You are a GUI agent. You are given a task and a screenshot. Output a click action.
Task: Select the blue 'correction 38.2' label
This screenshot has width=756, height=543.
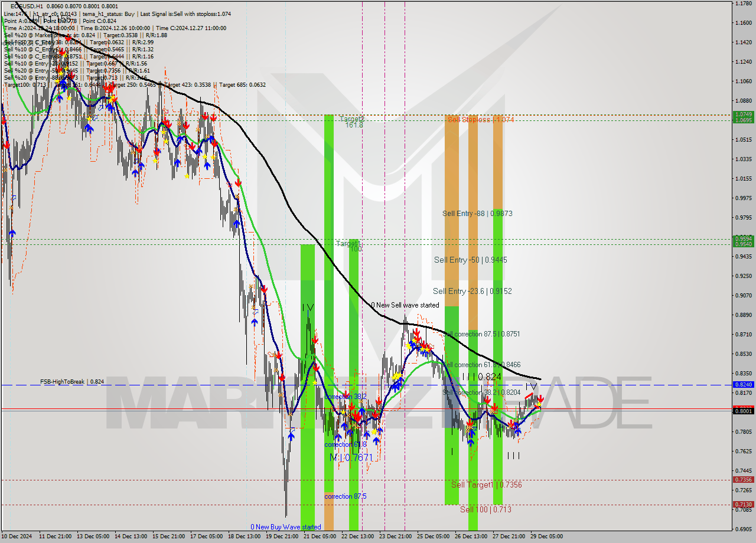pos(346,397)
